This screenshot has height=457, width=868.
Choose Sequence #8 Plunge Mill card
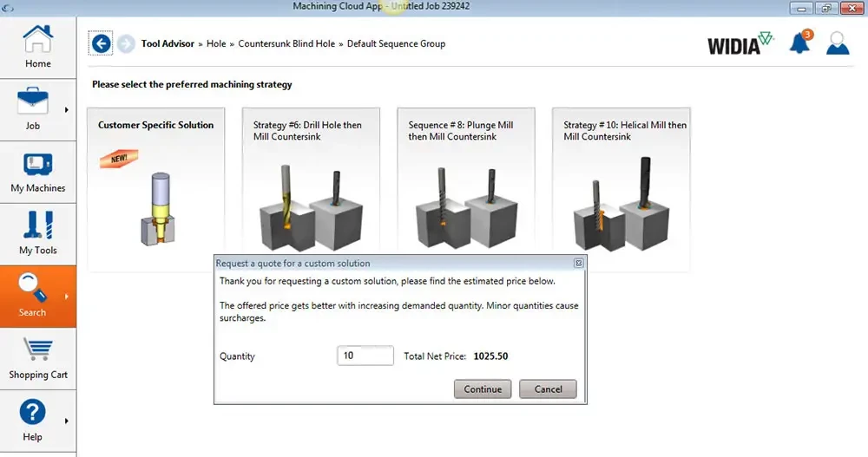pos(466,183)
